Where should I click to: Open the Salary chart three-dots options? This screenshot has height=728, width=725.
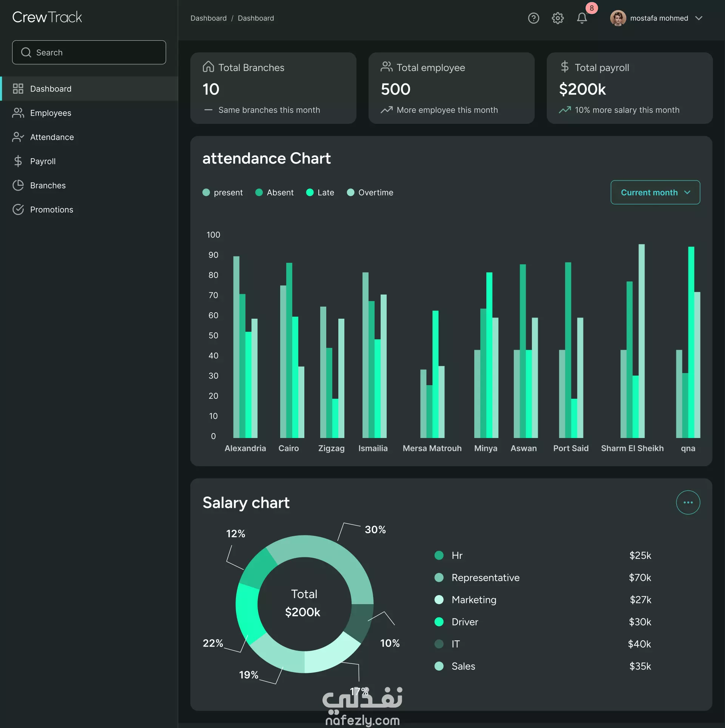point(688,502)
